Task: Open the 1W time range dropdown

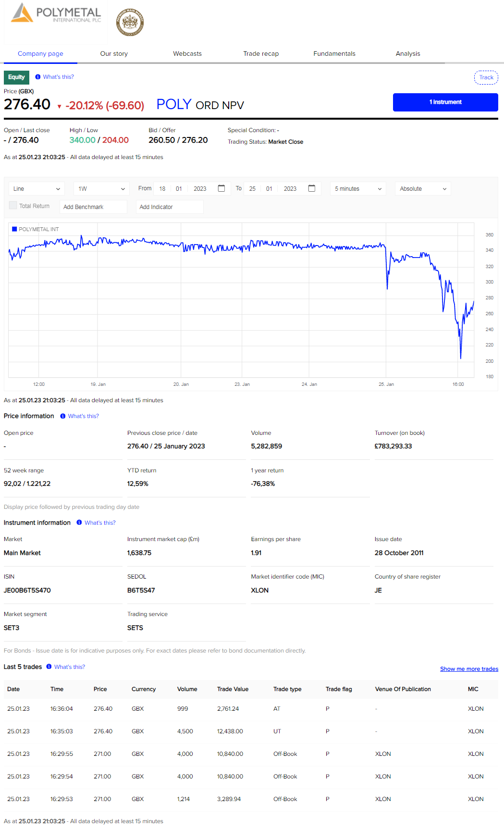Action: point(101,189)
